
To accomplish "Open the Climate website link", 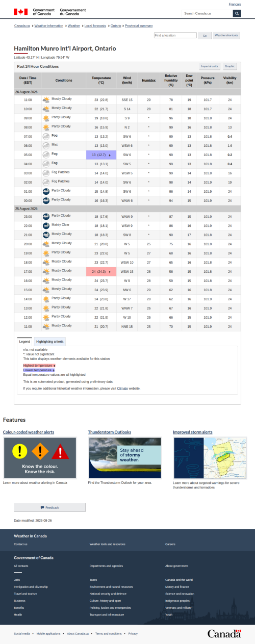I will (x=122, y=389).
